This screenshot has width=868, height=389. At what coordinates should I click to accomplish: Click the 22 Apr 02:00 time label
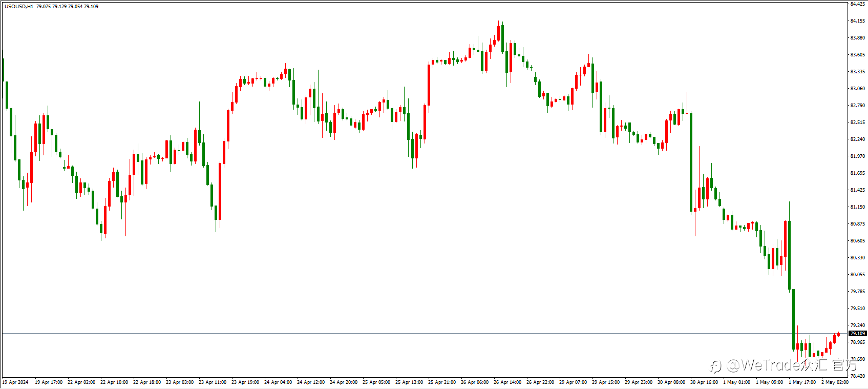point(81,382)
